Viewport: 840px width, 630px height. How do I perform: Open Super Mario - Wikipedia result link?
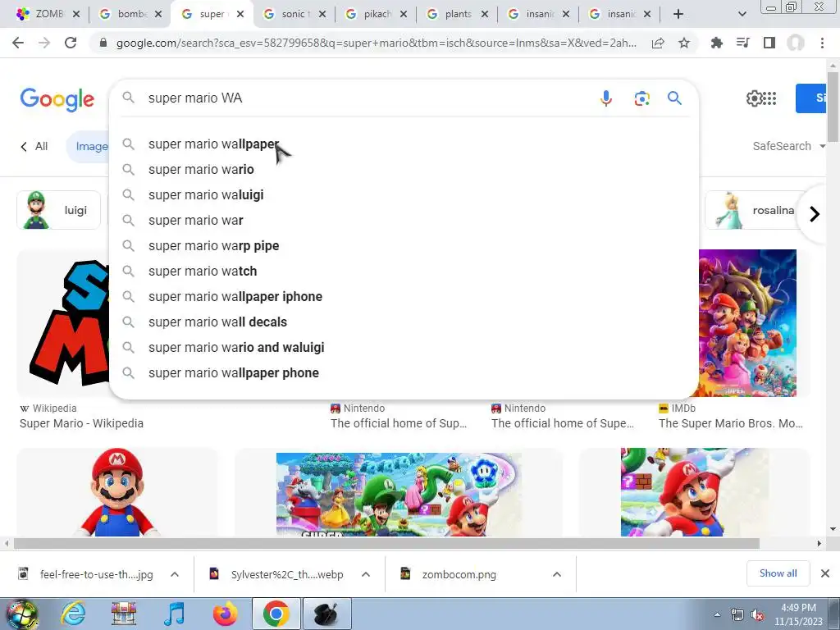(81, 423)
